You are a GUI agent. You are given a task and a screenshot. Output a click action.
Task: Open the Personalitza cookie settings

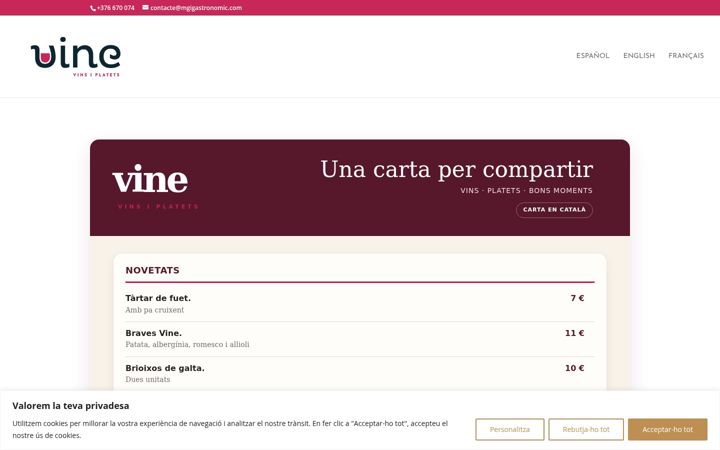tap(510, 429)
